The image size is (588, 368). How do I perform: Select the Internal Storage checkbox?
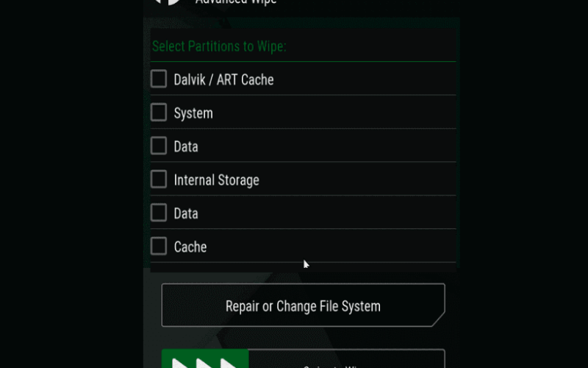pyautogui.click(x=159, y=179)
